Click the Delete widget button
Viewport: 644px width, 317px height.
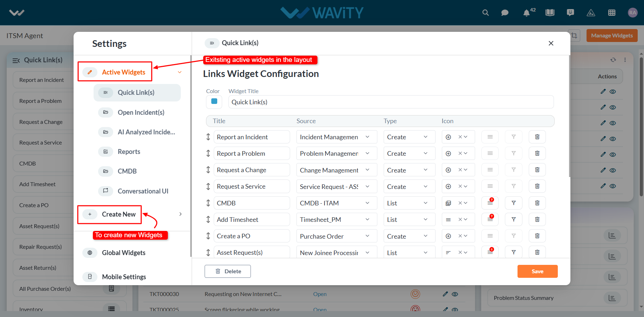(228, 271)
